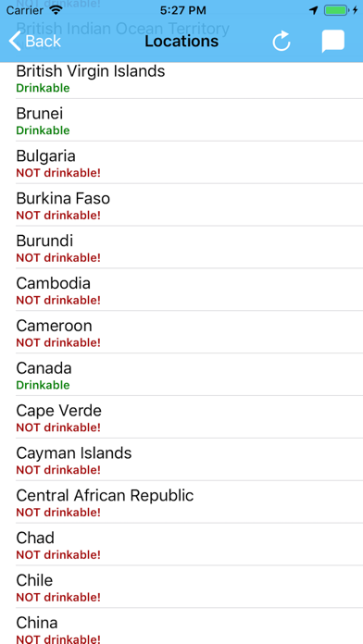This screenshot has height=644, width=363.
Task: Open Canada drinkable entry
Action: (x=181, y=375)
